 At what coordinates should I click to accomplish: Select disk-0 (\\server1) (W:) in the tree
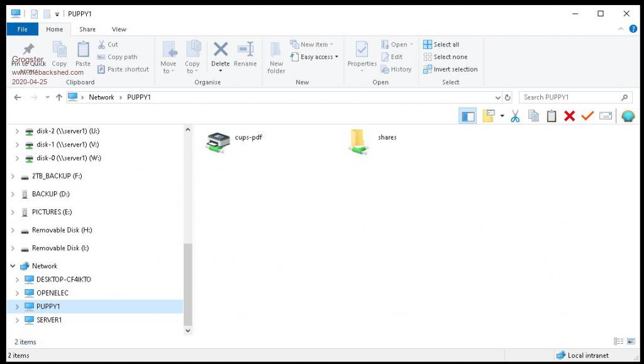click(69, 158)
